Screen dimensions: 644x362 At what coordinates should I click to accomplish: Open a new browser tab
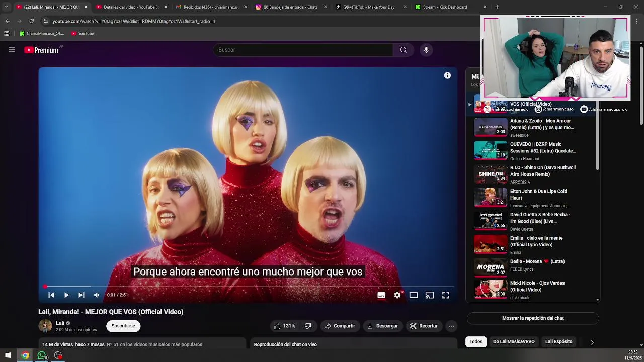click(x=497, y=7)
